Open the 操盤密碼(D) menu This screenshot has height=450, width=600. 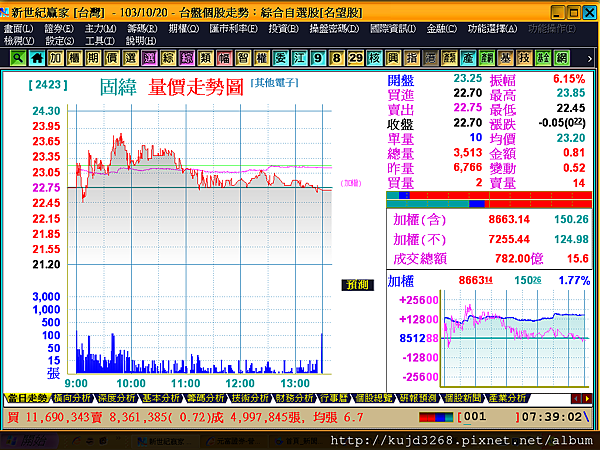[334, 29]
